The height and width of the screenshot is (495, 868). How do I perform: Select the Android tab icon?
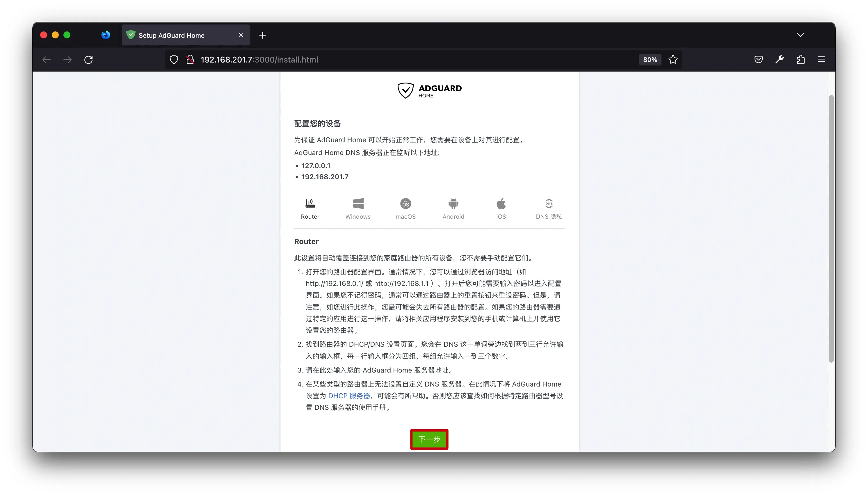click(453, 203)
